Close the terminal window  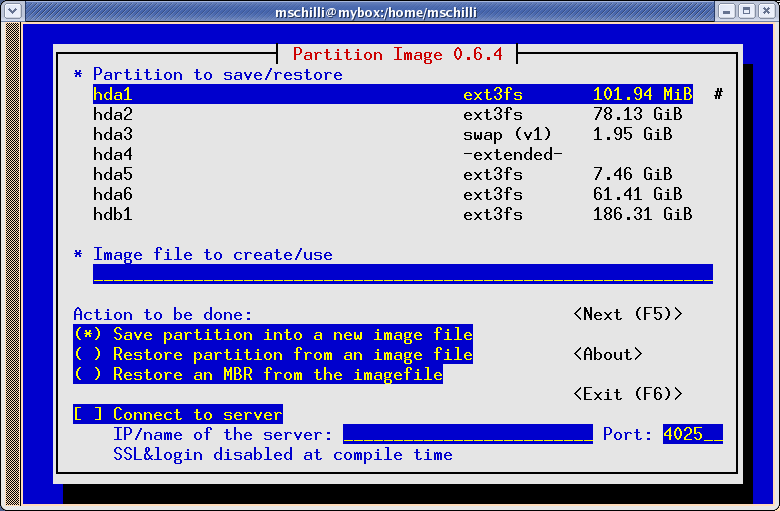(x=767, y=11)
